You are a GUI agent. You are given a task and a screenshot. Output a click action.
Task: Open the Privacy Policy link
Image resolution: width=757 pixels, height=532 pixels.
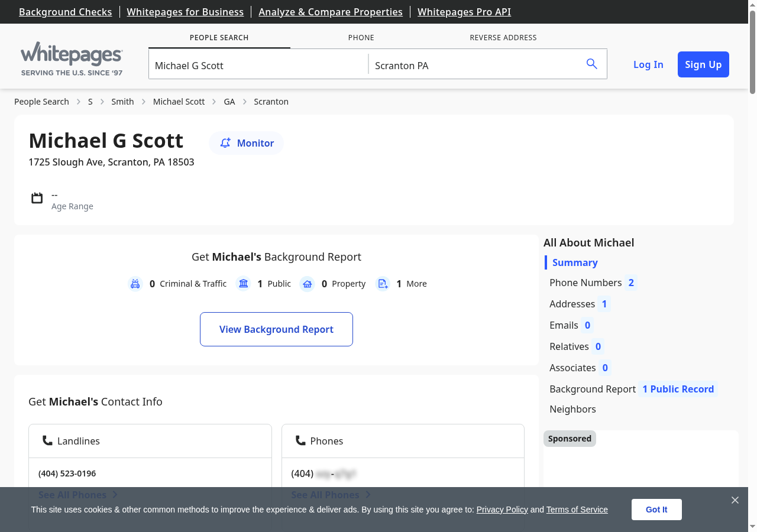502,510
